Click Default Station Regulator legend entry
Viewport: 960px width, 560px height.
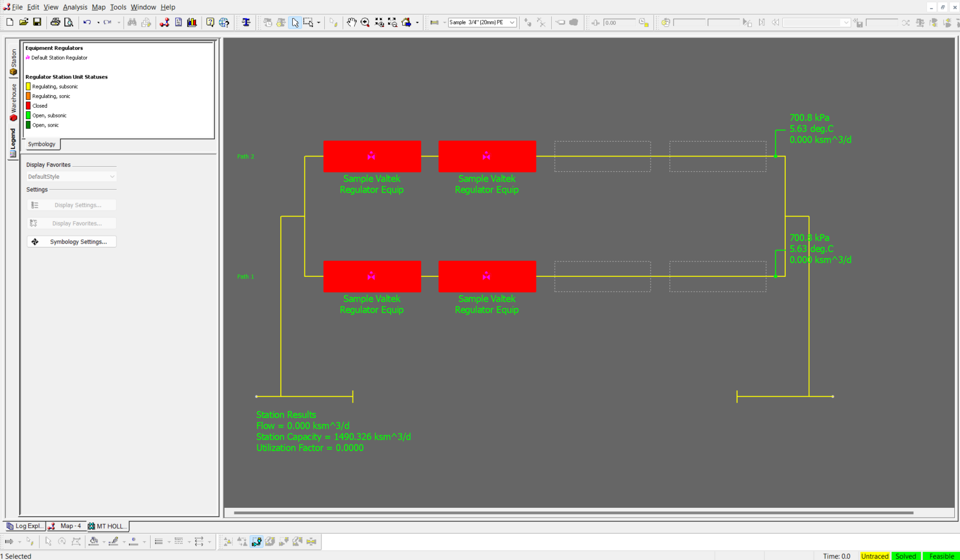click(56, 57)
